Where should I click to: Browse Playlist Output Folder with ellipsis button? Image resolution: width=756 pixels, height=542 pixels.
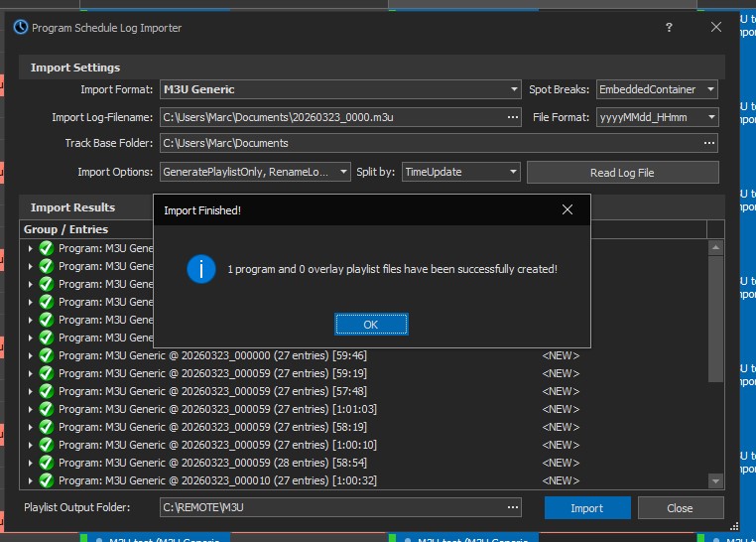(x=512, y=507)
